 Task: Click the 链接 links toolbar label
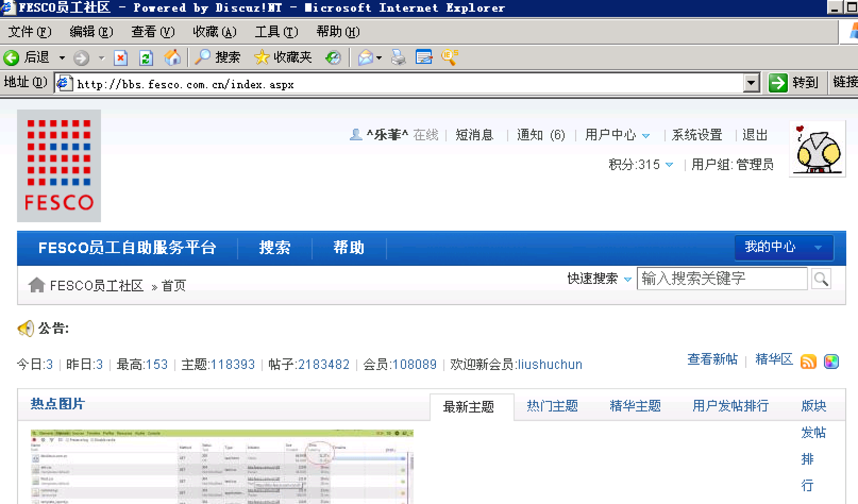pyautogui.click(x=845, y=82)
